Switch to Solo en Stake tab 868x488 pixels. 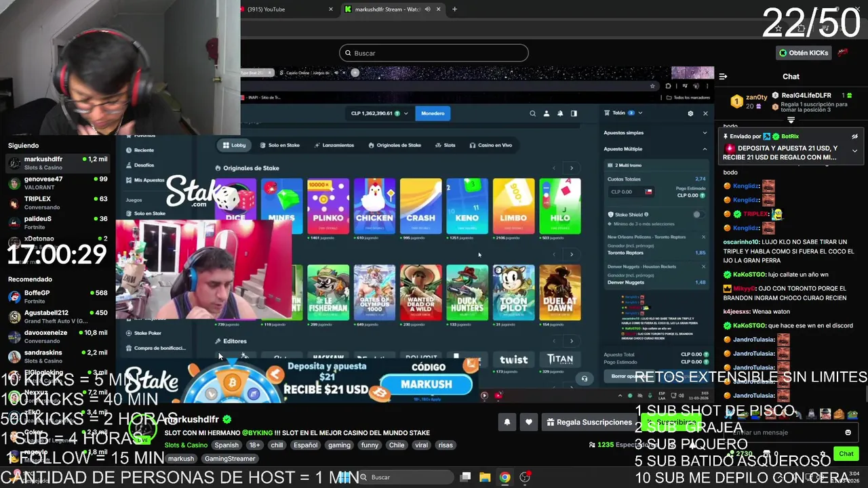(279, 145)
